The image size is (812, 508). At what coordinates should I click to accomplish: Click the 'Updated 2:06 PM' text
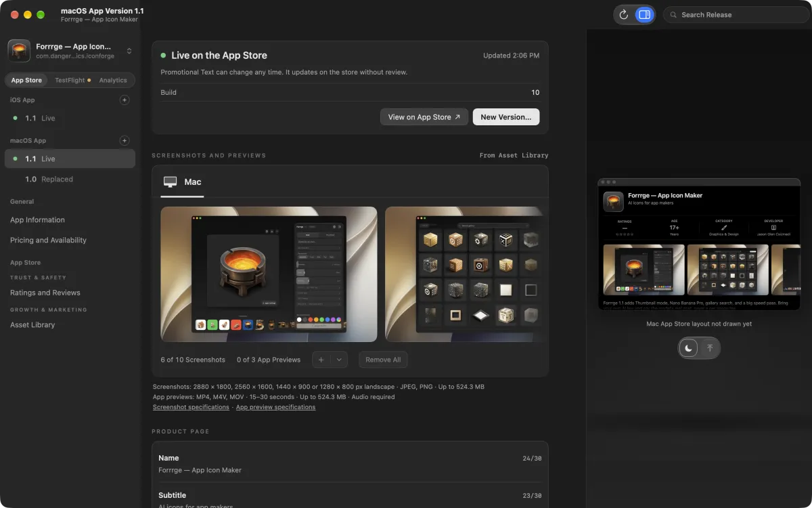click(512, 56)
